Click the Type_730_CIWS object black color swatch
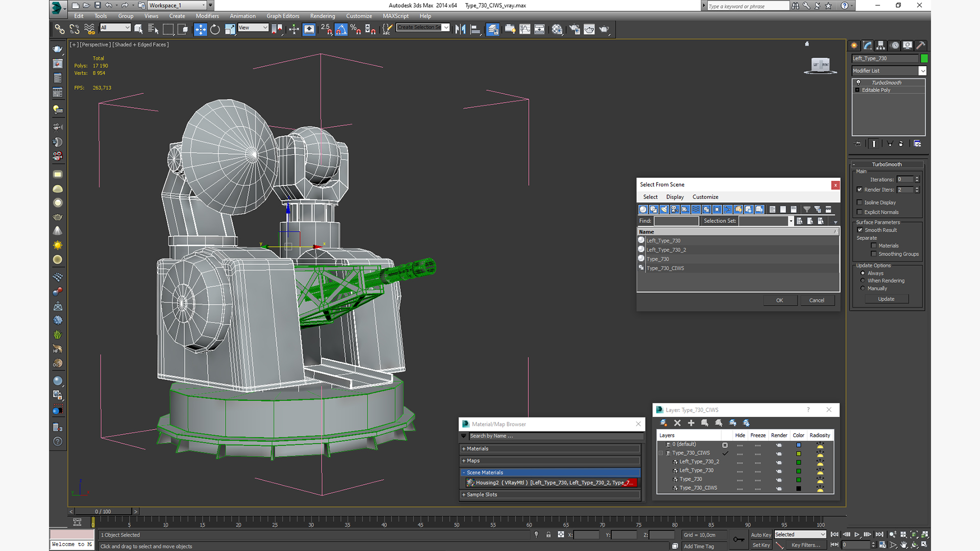Viewport: 980px width, 551px height. 799,488
